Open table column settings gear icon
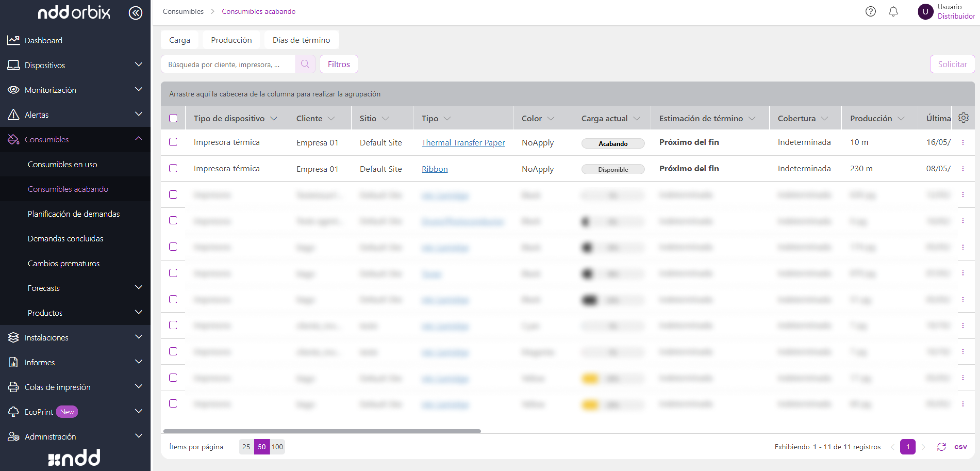Viewport: 980px width, 471px height. click(963, 118)
